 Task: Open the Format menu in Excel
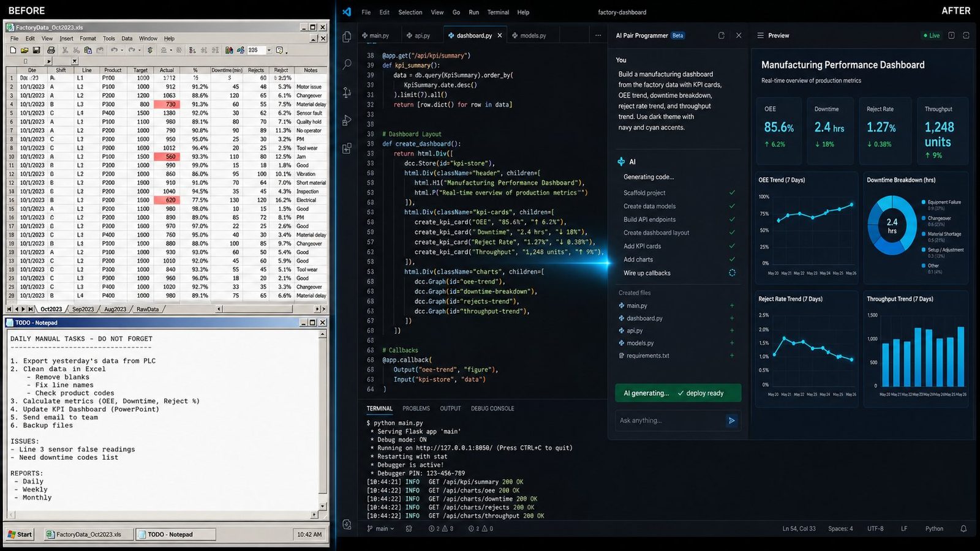click(x=88, y=39)
